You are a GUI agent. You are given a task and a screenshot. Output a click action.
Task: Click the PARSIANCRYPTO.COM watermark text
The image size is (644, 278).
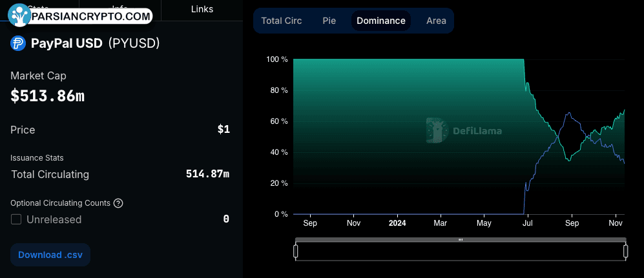point(91,17)
